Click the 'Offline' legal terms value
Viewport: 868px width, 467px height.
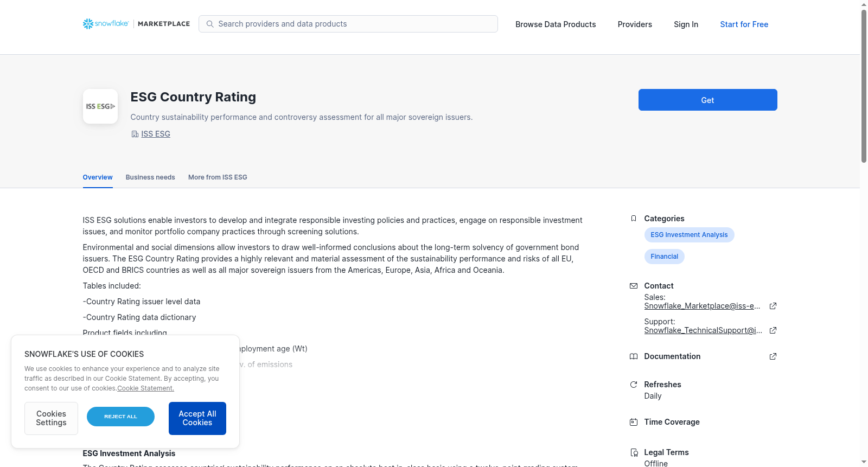[656, 463]
